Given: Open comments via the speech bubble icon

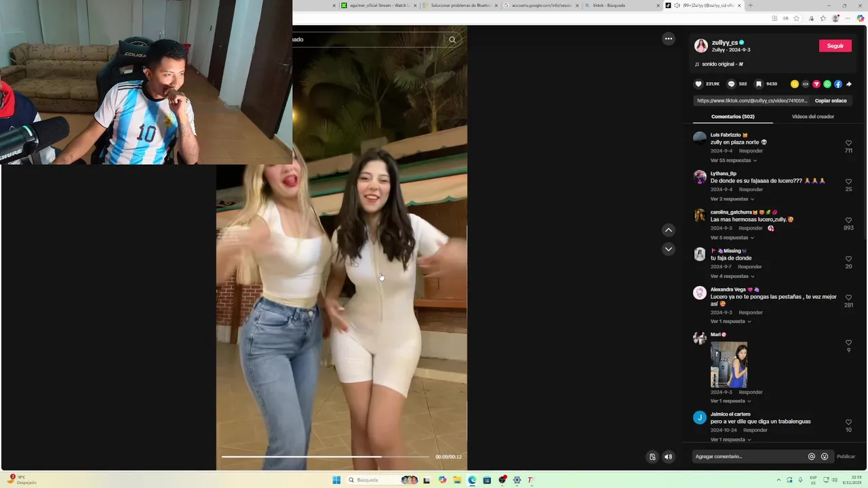Looking at the screenshot, I should [x=731, y=84].
